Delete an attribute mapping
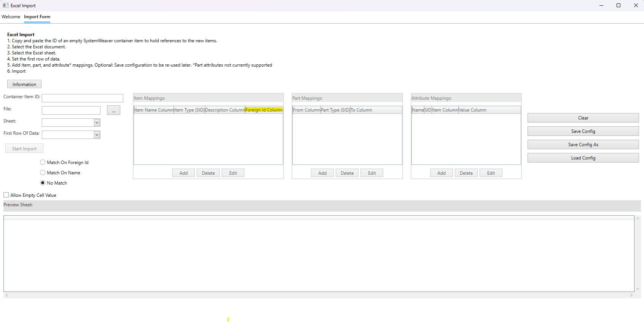 [466, 173]
